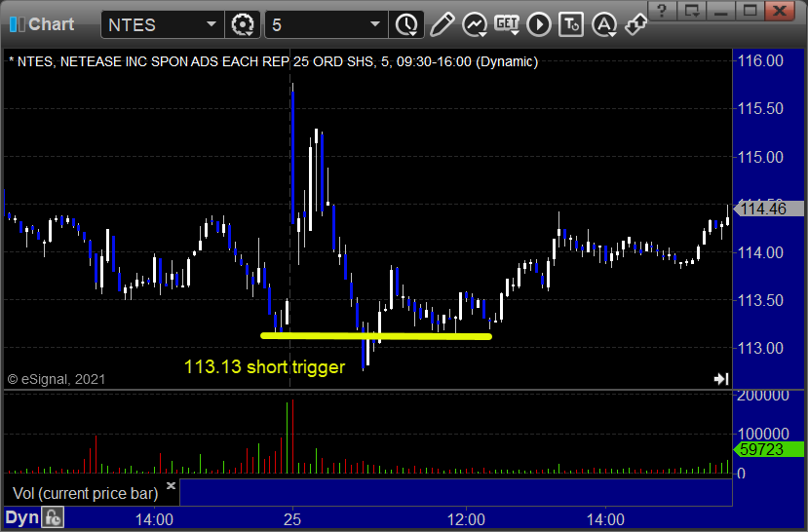
Task: Click the 113.00 price axis label
Action: click(x=760, y=348)
